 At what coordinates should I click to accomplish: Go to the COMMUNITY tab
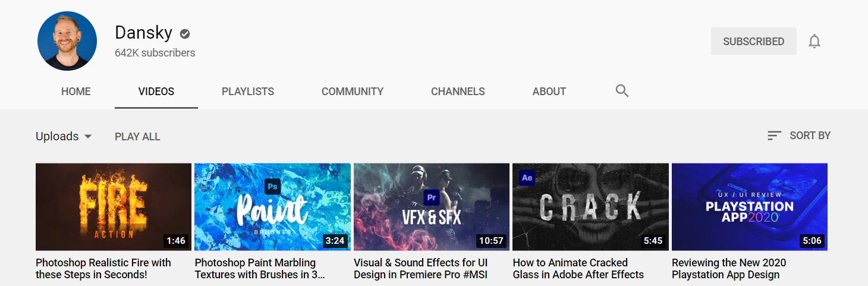(353, 92)
